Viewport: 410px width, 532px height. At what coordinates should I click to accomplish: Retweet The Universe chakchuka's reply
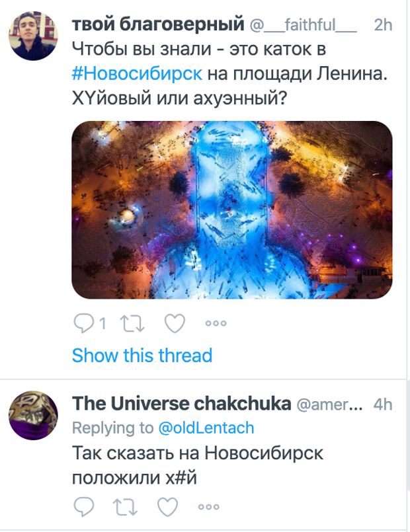click(x=126, y=507)
